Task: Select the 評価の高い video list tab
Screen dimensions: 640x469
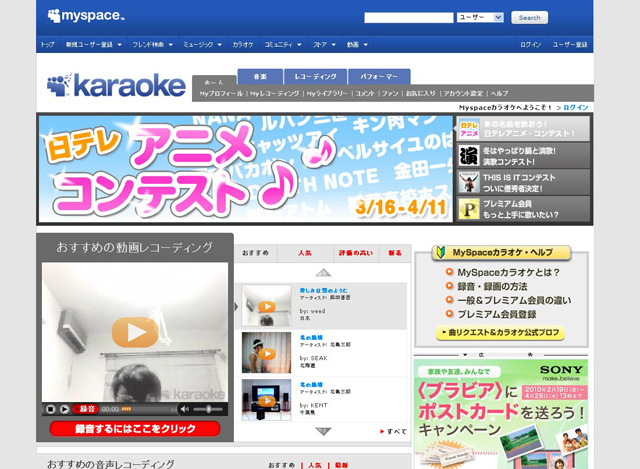Action: 356,253
